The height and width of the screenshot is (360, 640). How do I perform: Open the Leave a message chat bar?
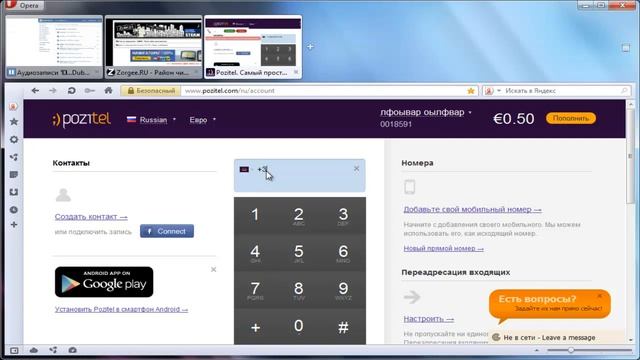point(556,338)
